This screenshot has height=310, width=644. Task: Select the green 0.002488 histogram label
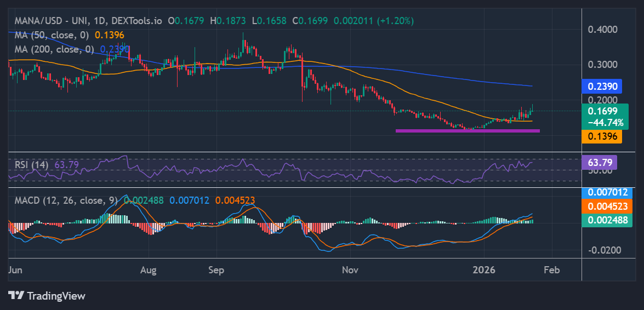(x=606, y=220)
